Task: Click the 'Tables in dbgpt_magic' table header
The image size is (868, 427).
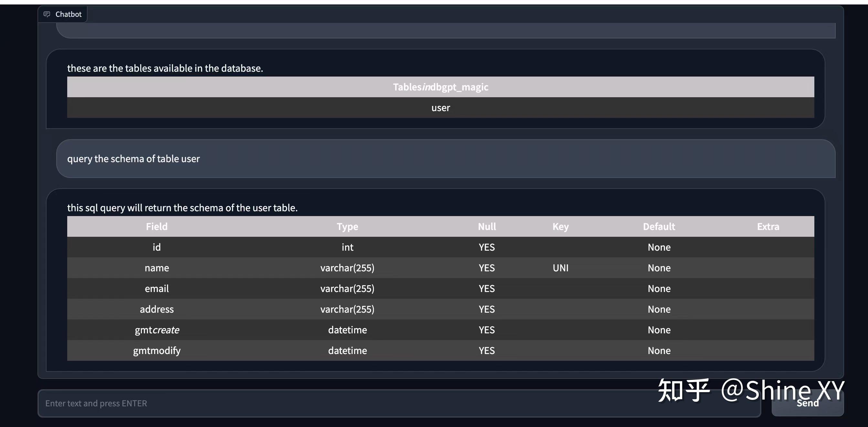Action: [x=440, y=87]
